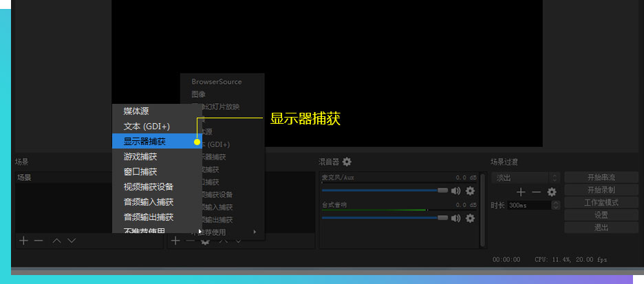Add a new scene with plus icon
The image size is (644, 284).
(x=23, y=241)
